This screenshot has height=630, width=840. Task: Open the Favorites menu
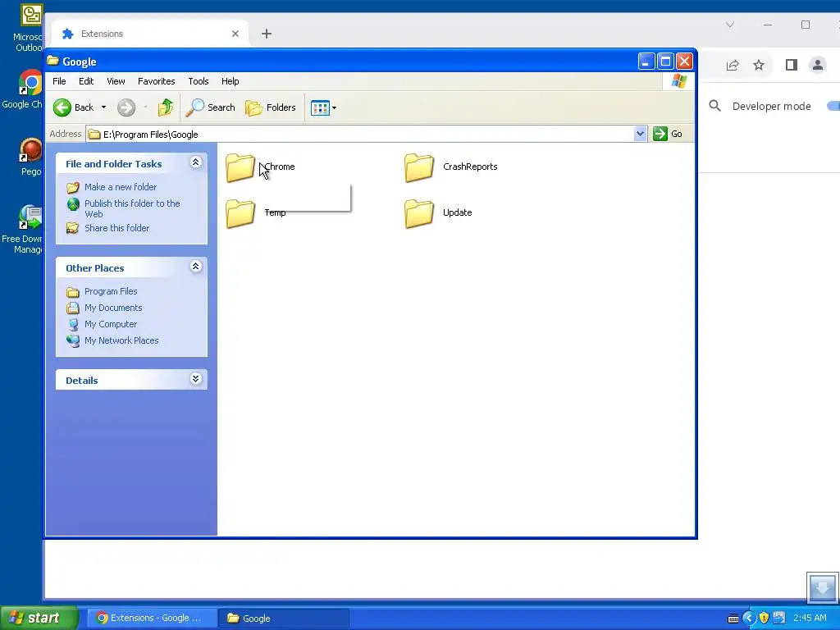coord(157,81)
